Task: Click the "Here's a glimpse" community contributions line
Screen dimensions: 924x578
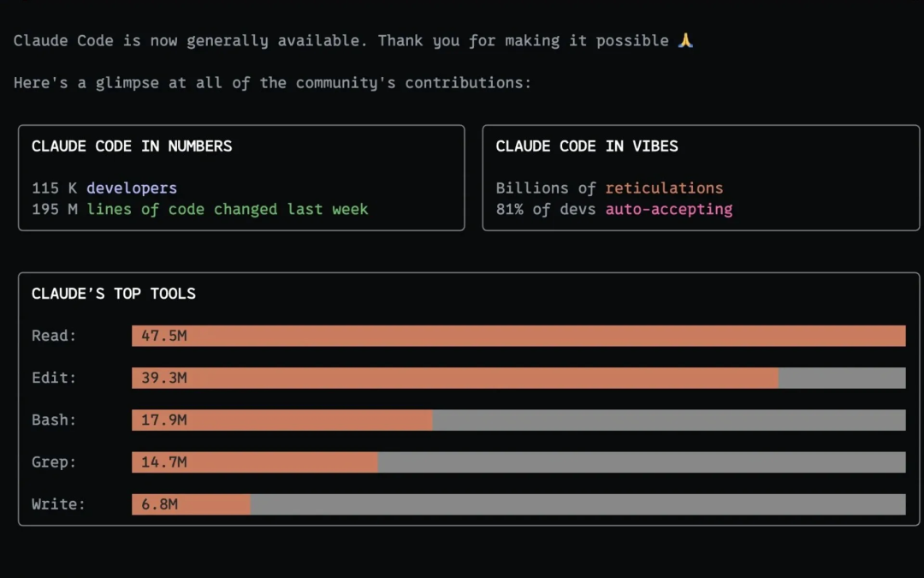Action: [272, 83]
